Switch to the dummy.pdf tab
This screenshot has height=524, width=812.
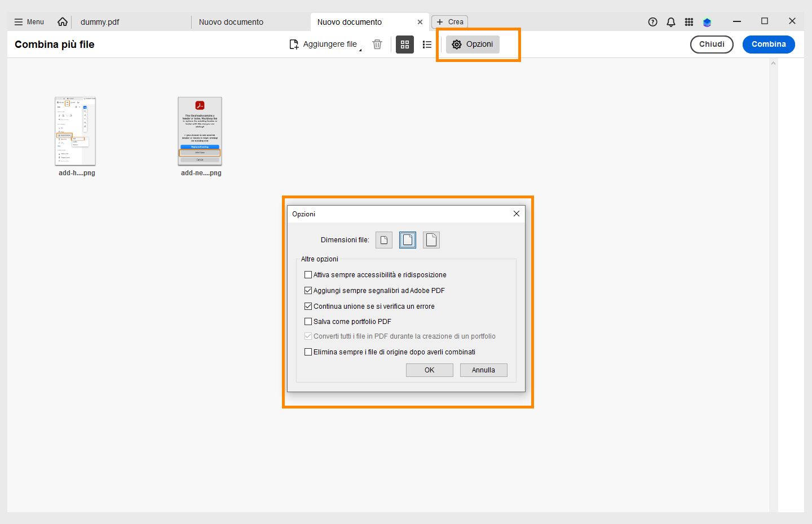tap(100, 22)
